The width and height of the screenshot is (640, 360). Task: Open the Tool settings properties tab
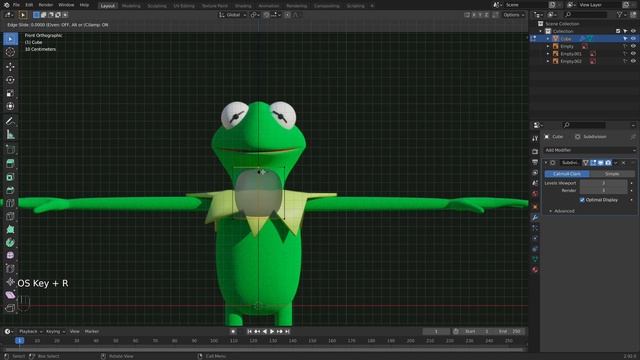(x=535, y=139)
